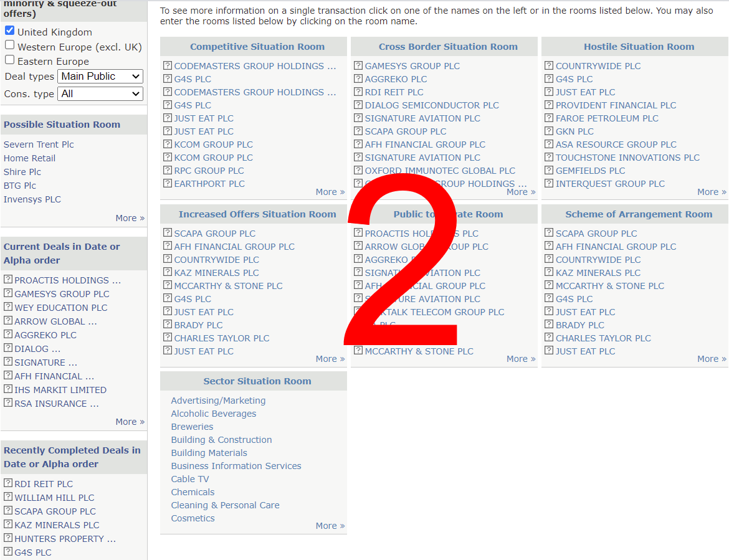Select the Cleaning & Personal Care sector
The height and width of the screenshot is (560, 729).
[225, 505]
